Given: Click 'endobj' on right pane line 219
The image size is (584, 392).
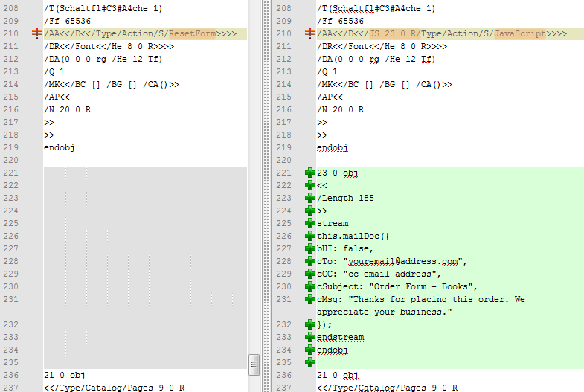Looking at the screenshot, I should [333, 147].
